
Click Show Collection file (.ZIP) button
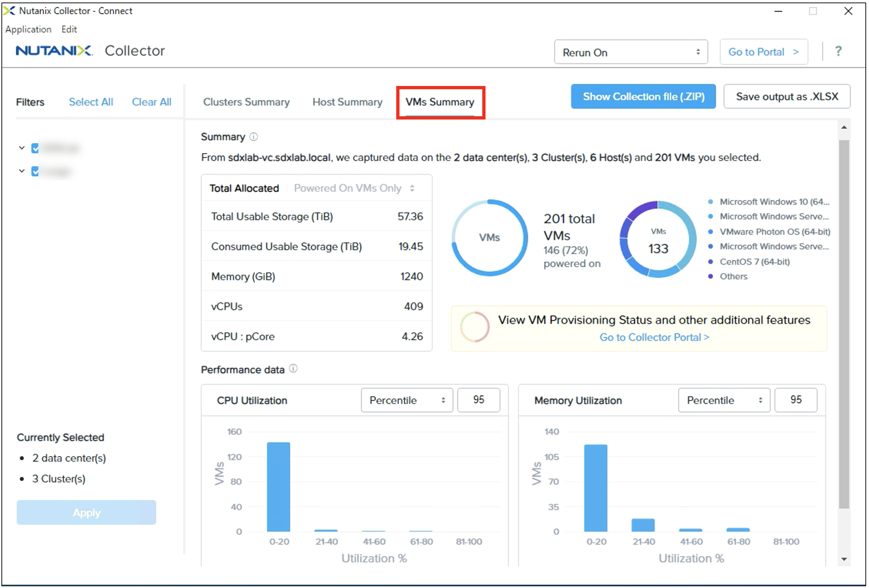click(x=643, y=97)
